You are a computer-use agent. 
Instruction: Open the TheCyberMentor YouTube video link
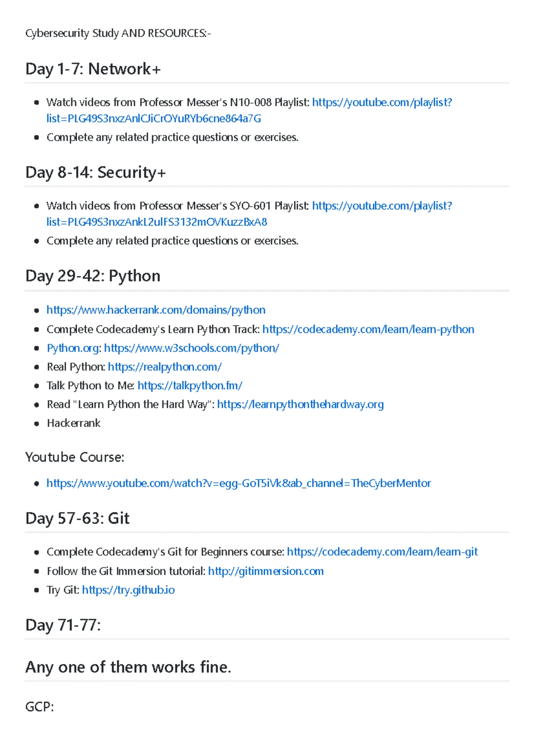coord(239,483)
